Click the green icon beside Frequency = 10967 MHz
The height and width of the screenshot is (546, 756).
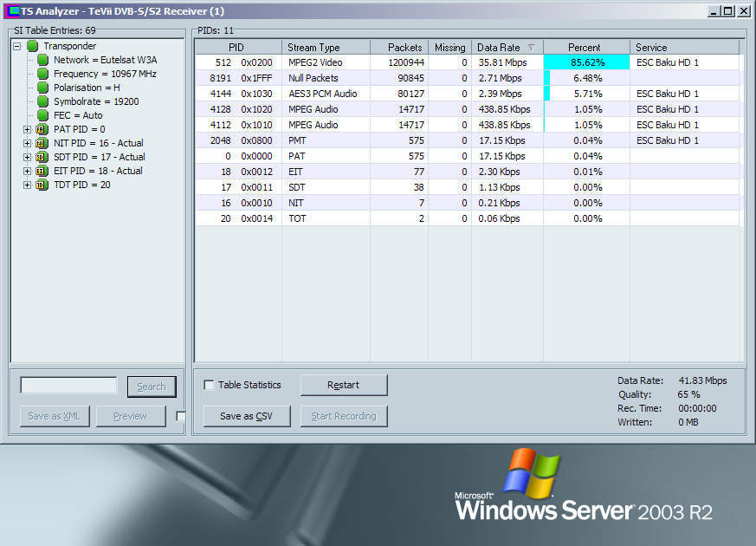(43, 74)
